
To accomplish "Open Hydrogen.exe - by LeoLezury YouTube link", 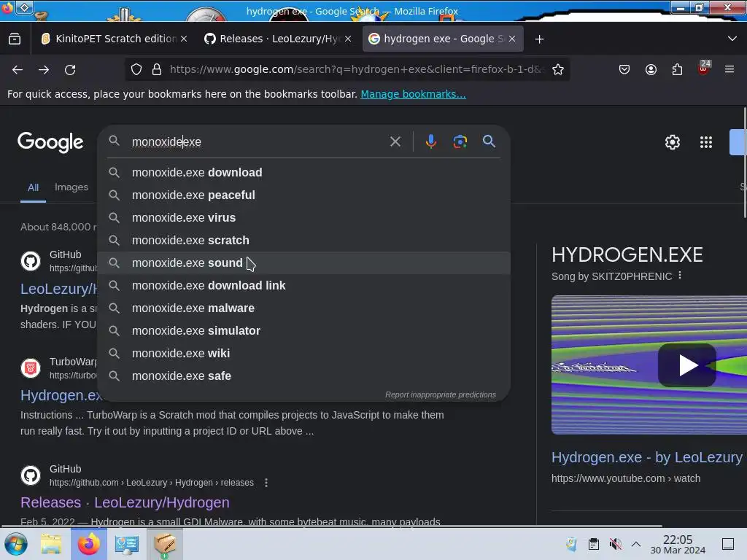I will click(x=647, y=457).
